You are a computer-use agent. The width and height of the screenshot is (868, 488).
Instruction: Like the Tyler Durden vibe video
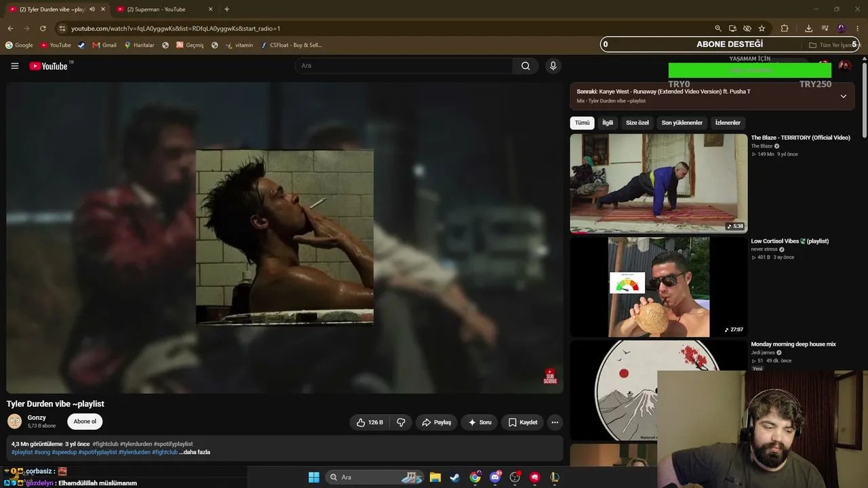(x=370, y=422)
